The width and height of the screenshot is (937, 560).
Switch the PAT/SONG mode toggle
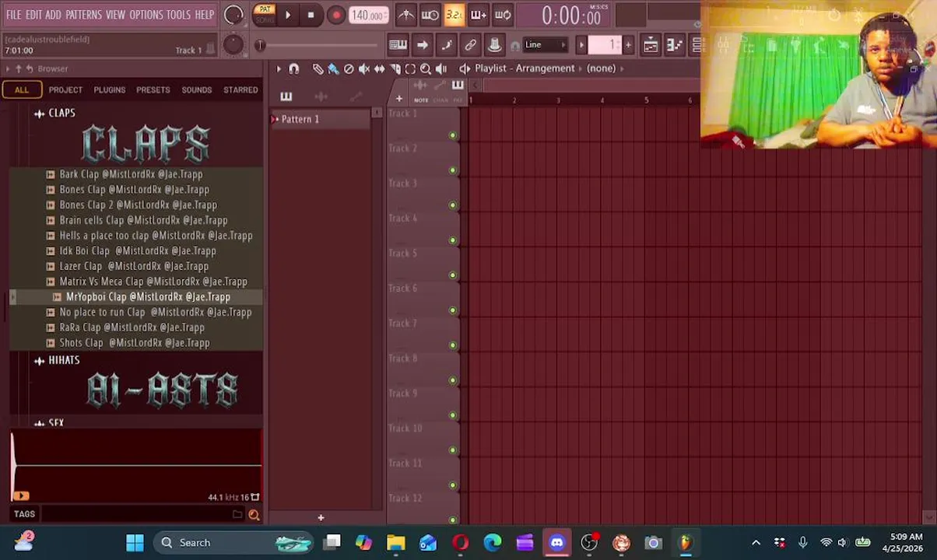(265, 15)
